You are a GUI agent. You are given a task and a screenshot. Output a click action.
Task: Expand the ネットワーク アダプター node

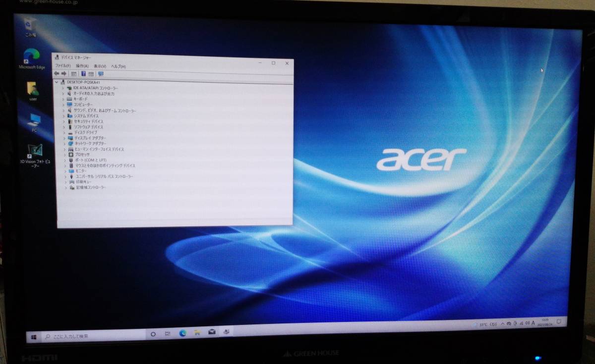(64, 144)
